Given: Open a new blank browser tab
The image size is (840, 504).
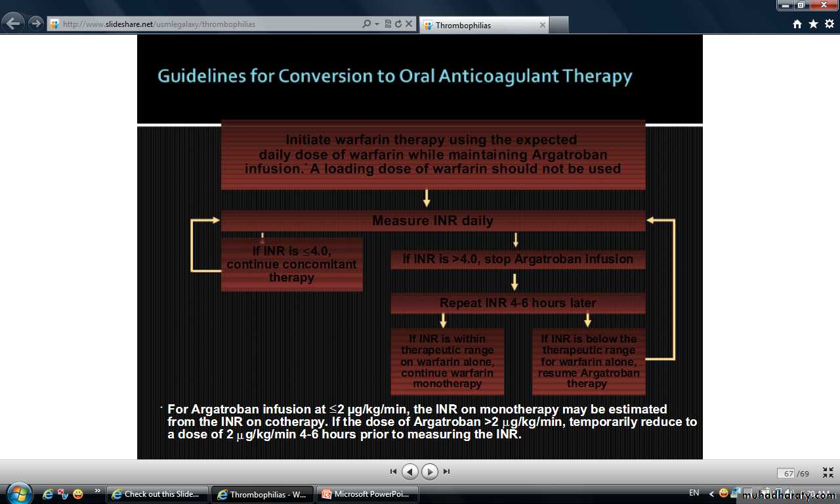Looking at the screenshot, I should 558,25.
